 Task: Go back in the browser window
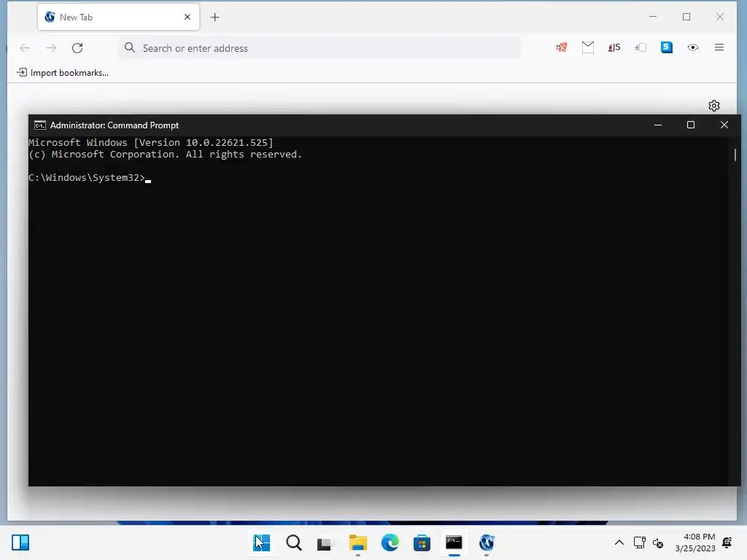point(25,48)
